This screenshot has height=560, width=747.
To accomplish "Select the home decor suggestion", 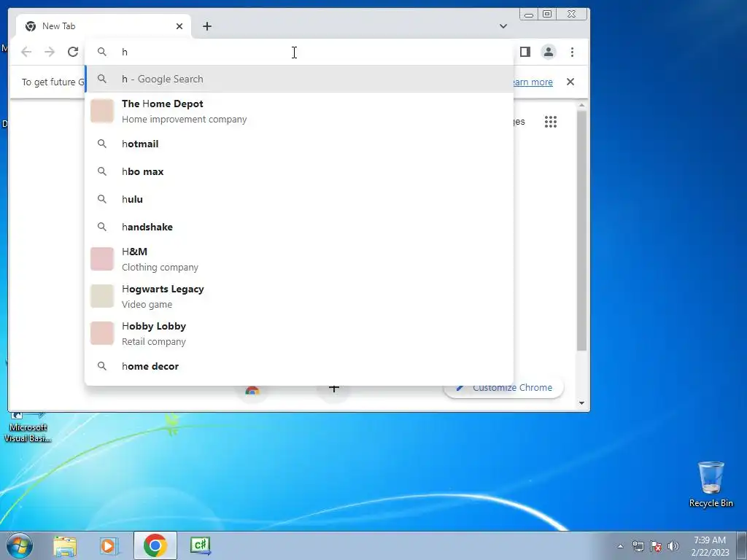I will pyautogui.click(x=299, y=366).
